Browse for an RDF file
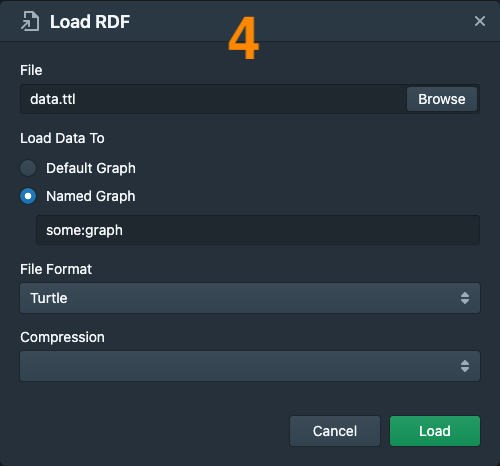The height and width of the screenshot is (466, 500). (442, 99)
